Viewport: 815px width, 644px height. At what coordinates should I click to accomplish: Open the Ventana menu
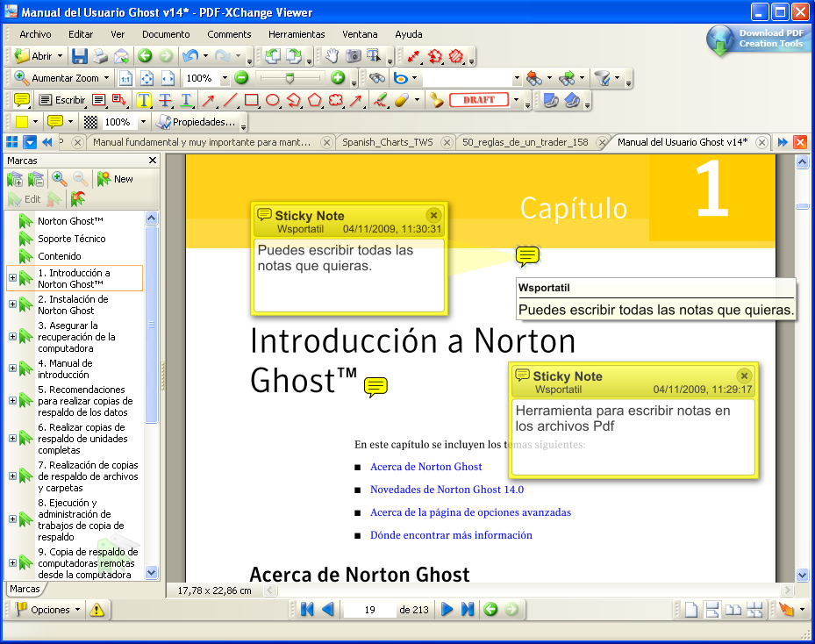(360, 34)
